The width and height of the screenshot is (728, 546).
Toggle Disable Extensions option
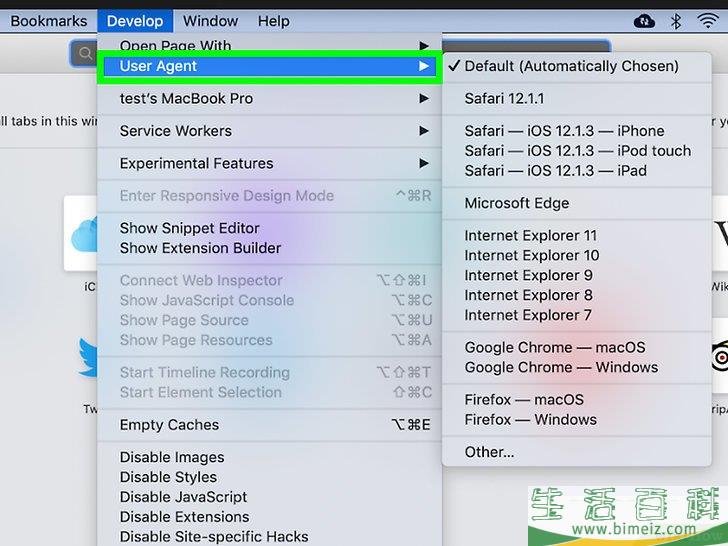pyautogui.click(x=269, y=517)
